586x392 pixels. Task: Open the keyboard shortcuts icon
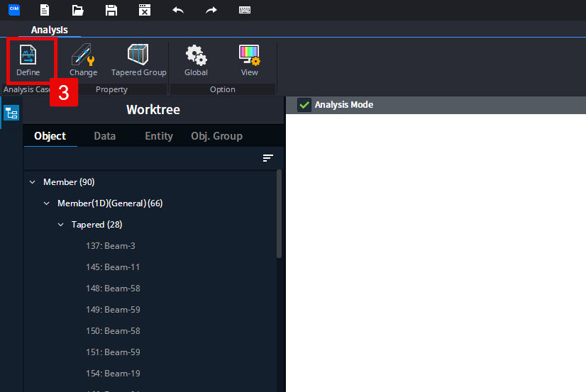pyautogui.click(x=245, y=10)
